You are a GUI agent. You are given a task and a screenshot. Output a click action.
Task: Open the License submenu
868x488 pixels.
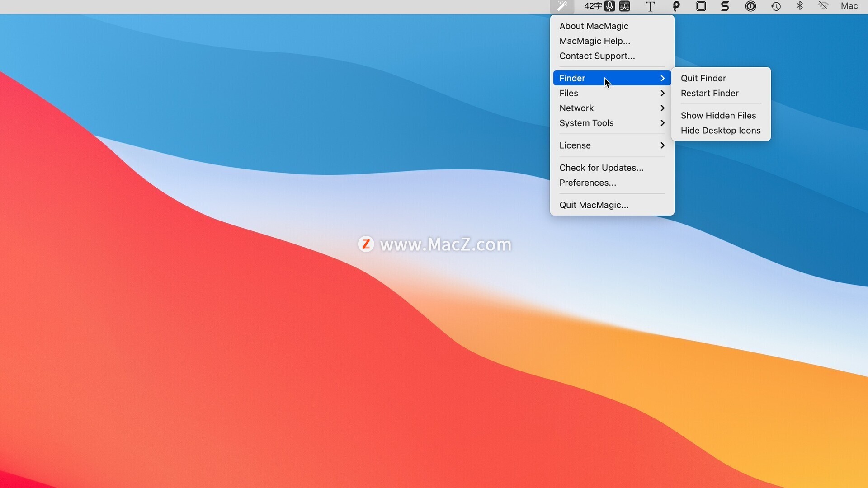(612, 145)
